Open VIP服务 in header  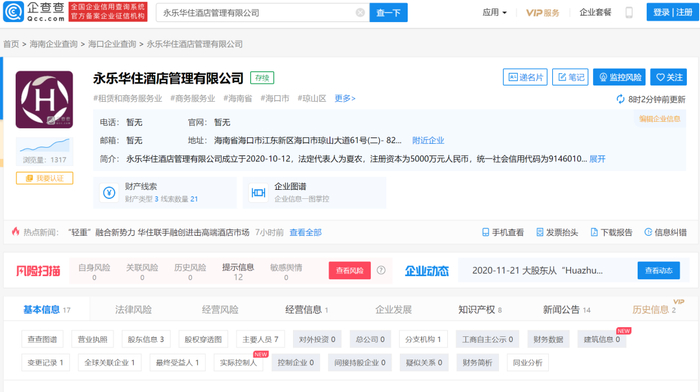pos(542,13)
